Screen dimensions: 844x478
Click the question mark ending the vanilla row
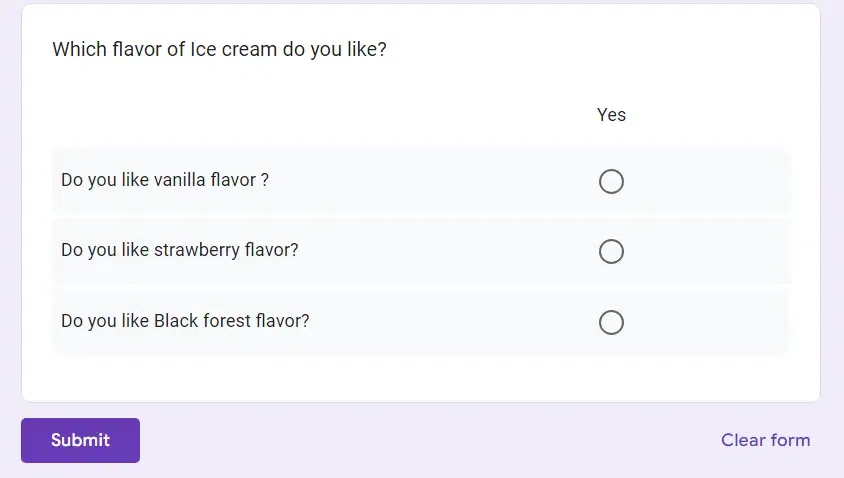tap(264, 180)
